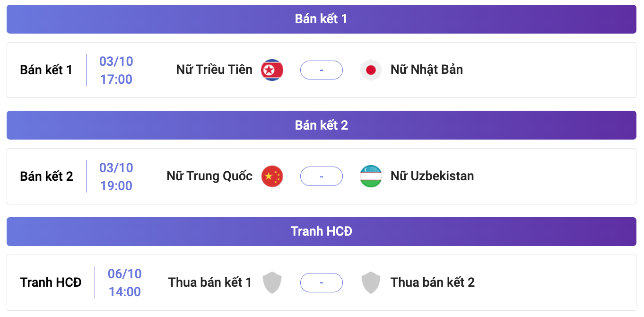Image resolution: width=644 pixels, height=317 pixels.
Task: Click the 03/10 19:00 match time
Action: [x=116, y=176]
